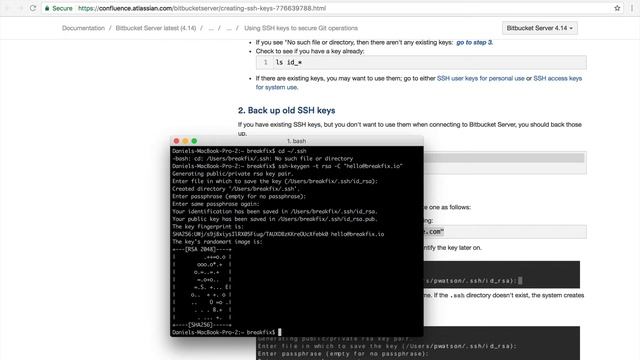Open the Bitbucket Server latest (4.14) breadcrumb
640x360 pixels.
click(x=156, y=28)
